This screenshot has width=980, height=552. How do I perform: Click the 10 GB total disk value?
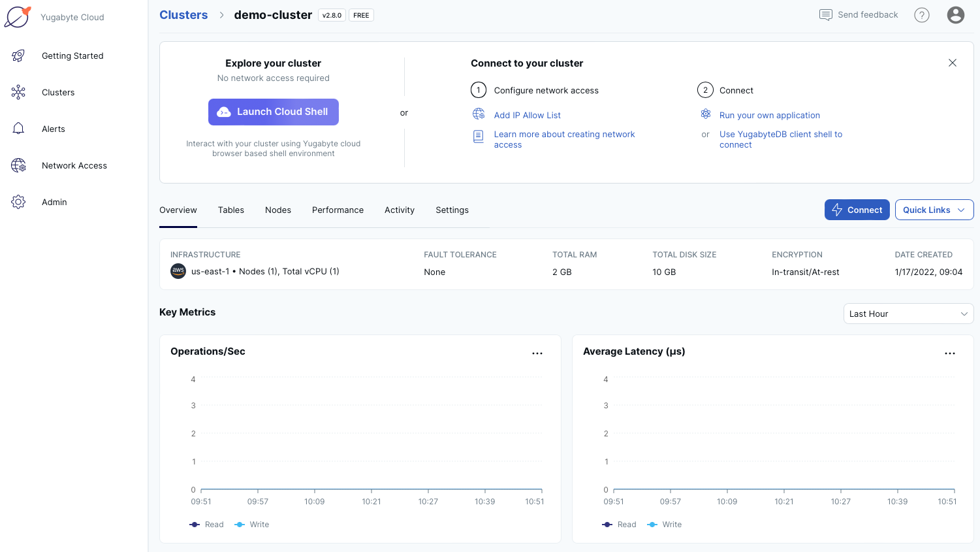coord(664,272)
